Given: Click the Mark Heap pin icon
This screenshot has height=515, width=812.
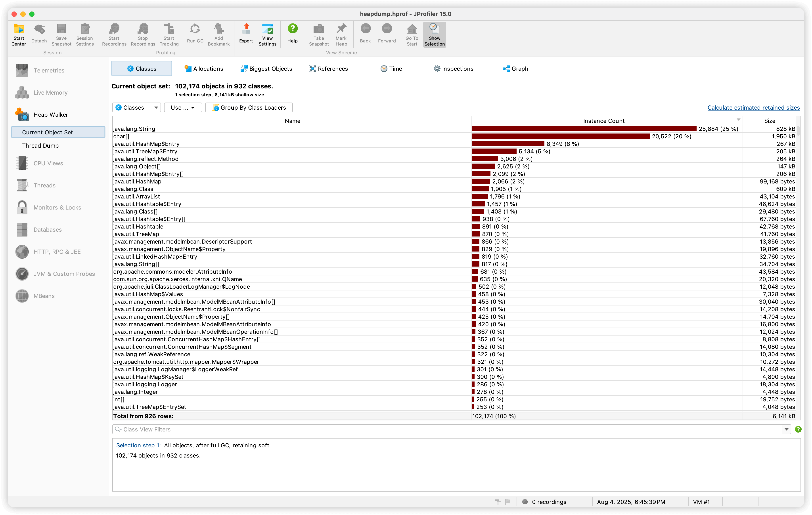Looking at the screenshot, I should click(x=341, y=35).
